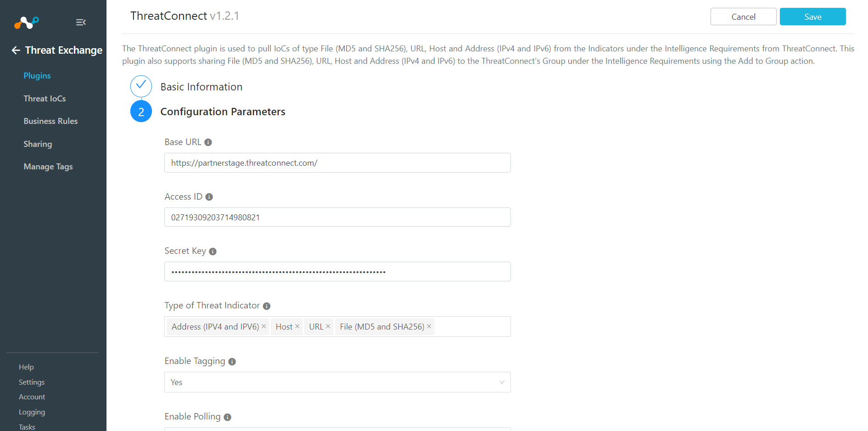
Task: Open the Enable Tagging dropdown
Action: point(337,382)
